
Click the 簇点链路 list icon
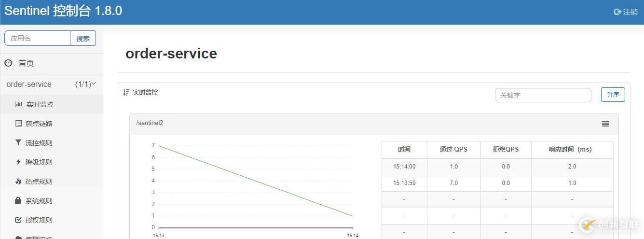[18, 124]
